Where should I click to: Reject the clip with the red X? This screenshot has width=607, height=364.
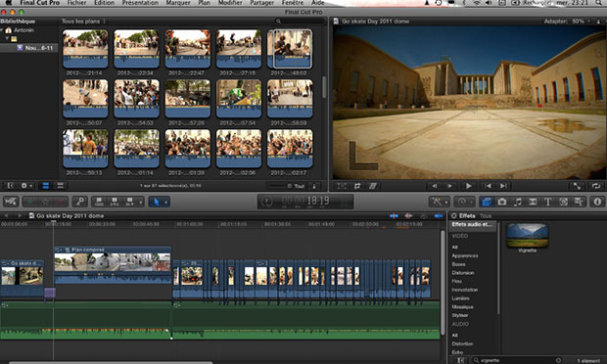click(60, 202)
